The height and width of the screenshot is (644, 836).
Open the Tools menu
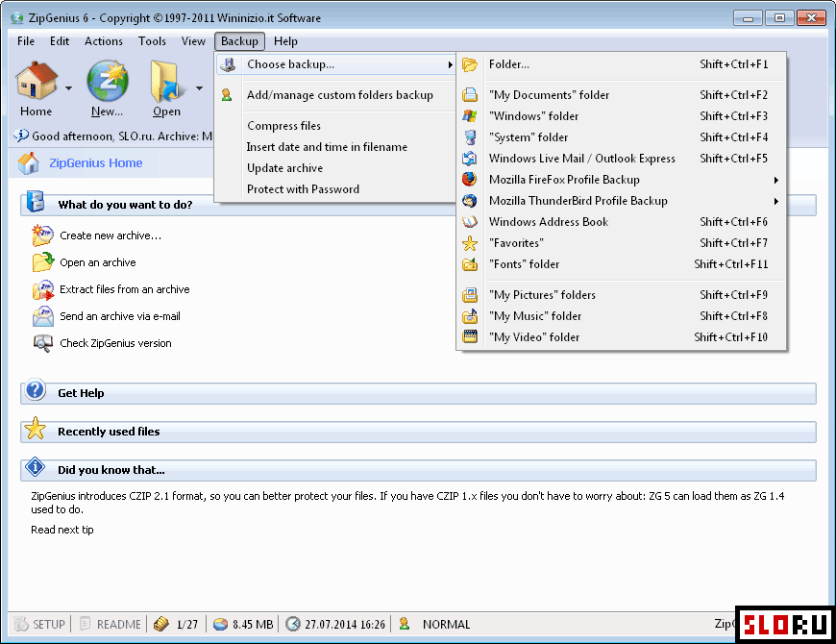[x=152, y=41]
